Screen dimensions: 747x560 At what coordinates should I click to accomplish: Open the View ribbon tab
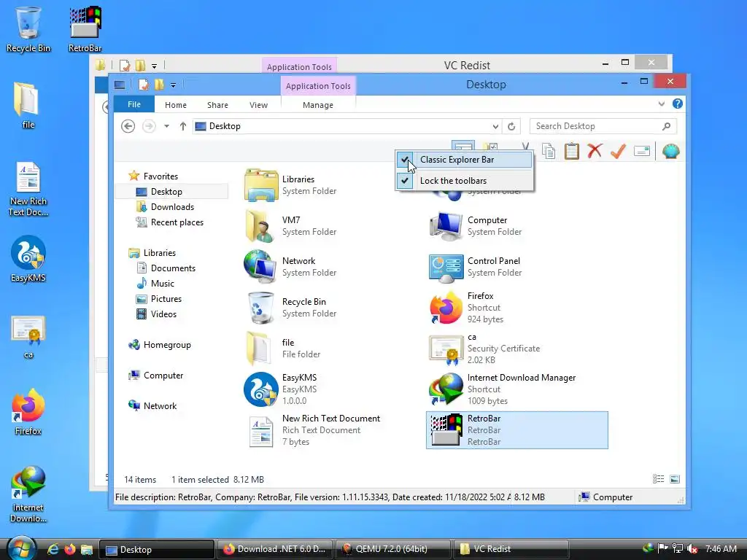(258, 105)
